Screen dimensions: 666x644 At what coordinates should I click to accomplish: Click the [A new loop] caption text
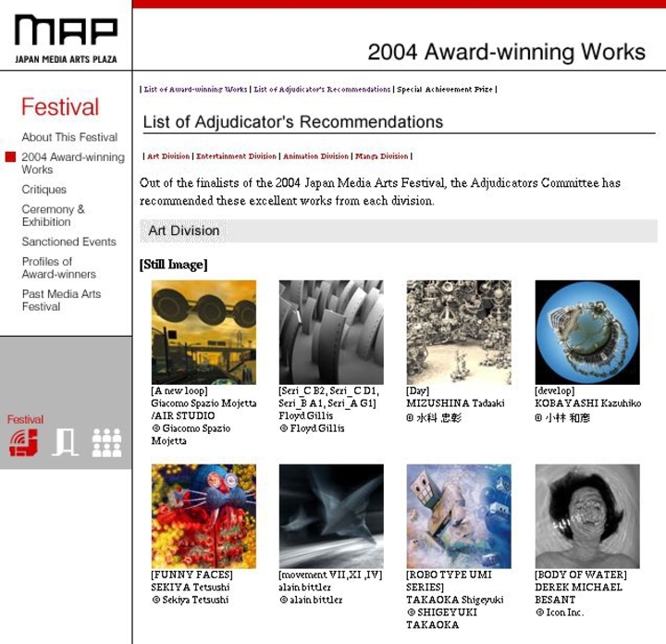[179, 390]
